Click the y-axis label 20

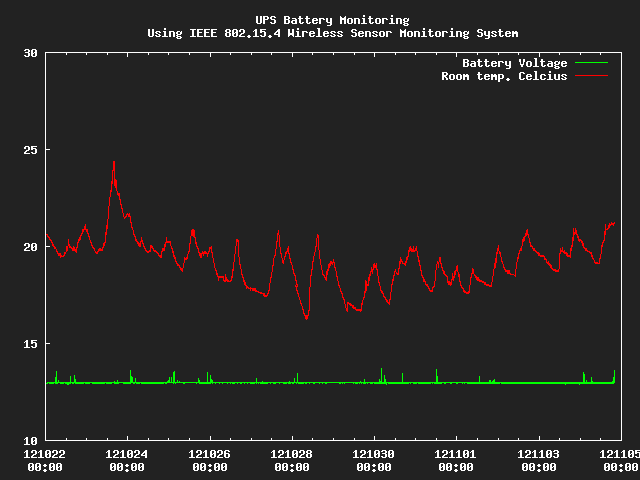(x=29, y=247)
